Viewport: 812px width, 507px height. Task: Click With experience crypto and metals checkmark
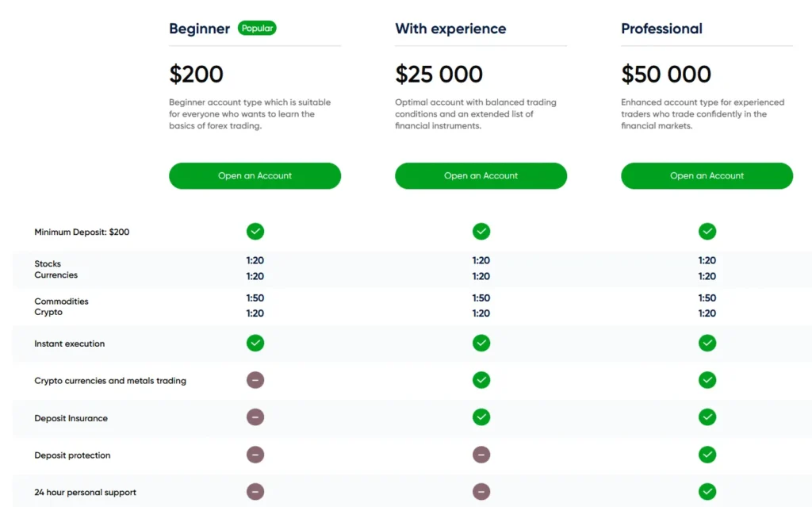[x=481, y=380]
